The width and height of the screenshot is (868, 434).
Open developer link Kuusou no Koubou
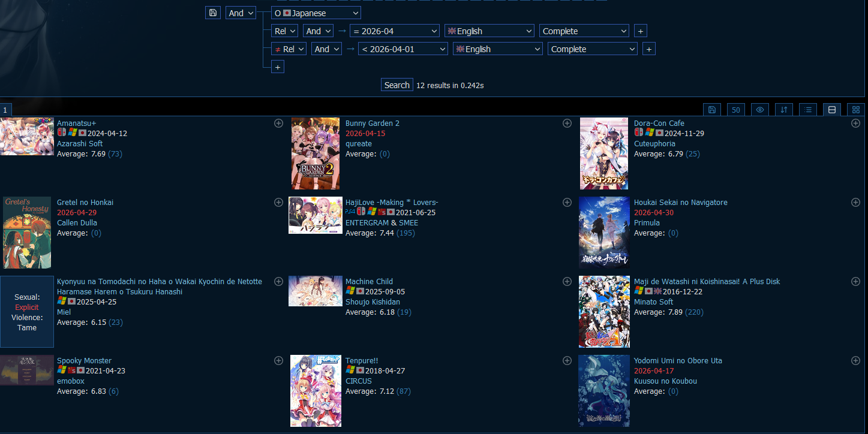tap(665, 381)
